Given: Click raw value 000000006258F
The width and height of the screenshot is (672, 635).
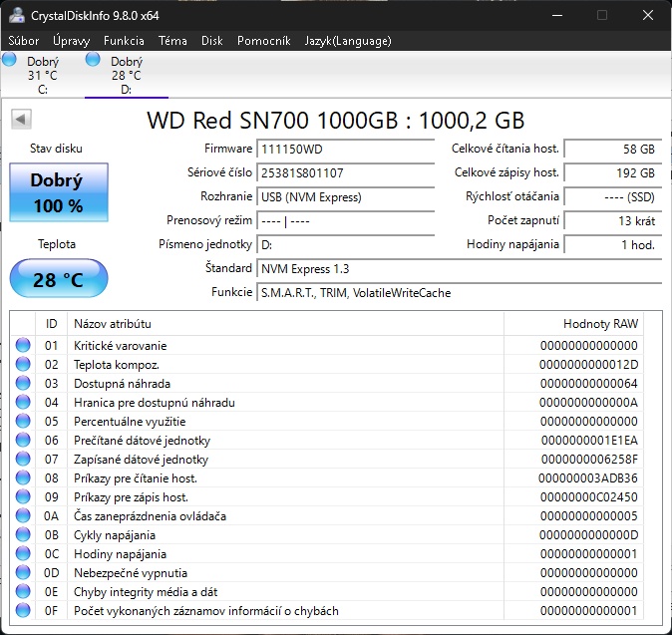Looking at the screenshot, I should 589,460.
